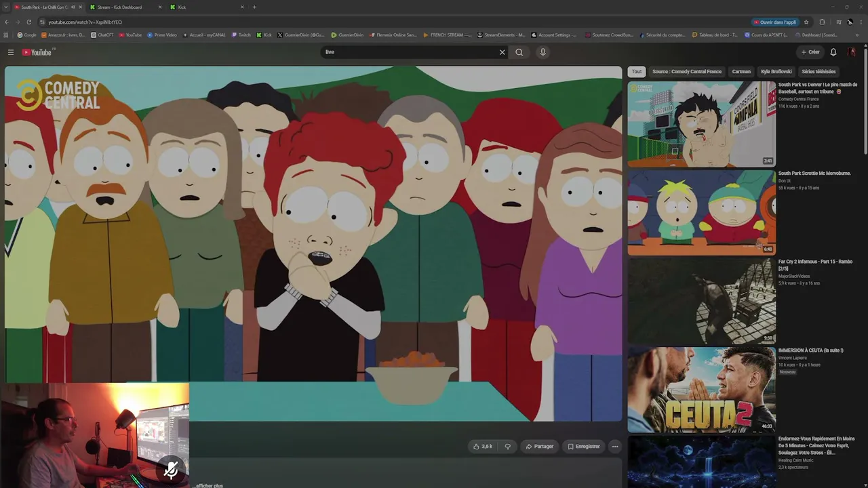Open the browser extensions puzzle icon
The image size is (868, 488).
coord(823,22)
